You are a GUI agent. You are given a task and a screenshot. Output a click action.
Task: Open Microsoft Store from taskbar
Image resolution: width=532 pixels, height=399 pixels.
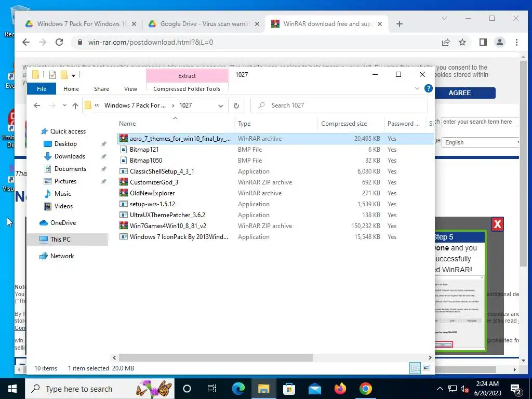pos(289,389)
